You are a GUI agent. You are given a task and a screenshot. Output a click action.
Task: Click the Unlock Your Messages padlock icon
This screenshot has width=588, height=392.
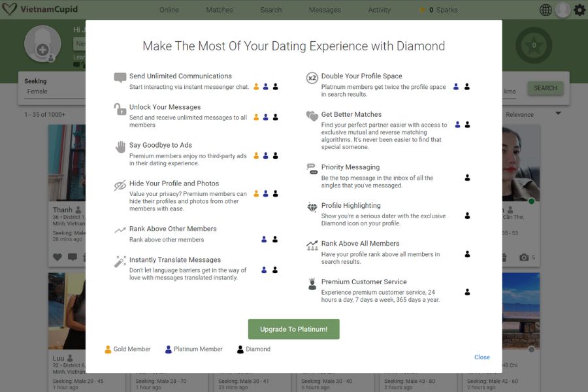[x=120, y=109]
